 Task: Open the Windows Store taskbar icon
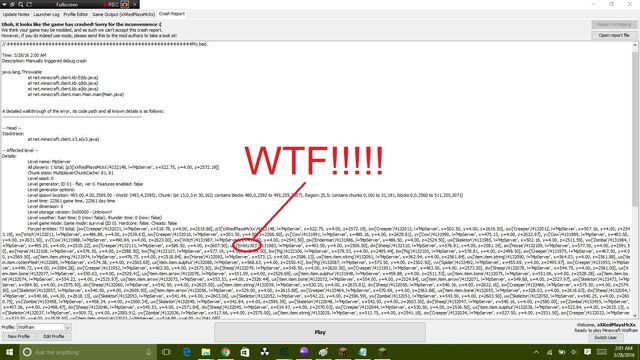[245, 352]
